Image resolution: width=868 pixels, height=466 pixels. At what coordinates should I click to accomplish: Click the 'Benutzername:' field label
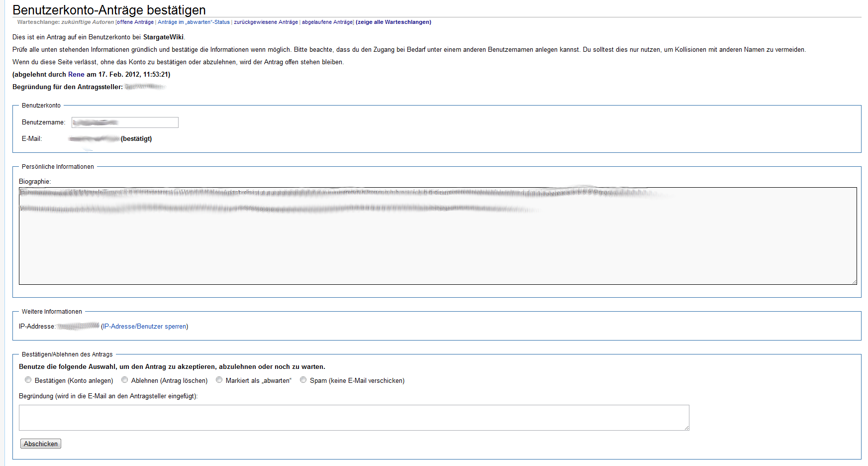coord(43,122)
